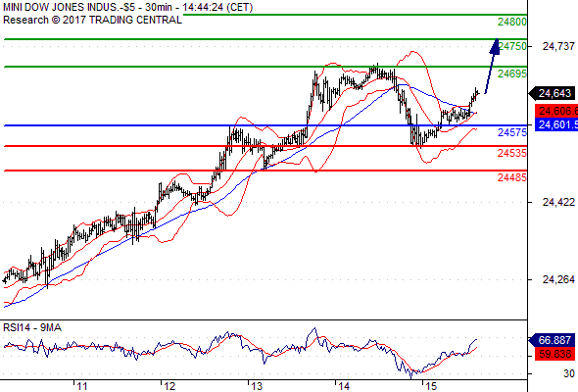Click the 24695 resistance label
Image resolution: width=578 pixels, height=392 pixels.
512,73
